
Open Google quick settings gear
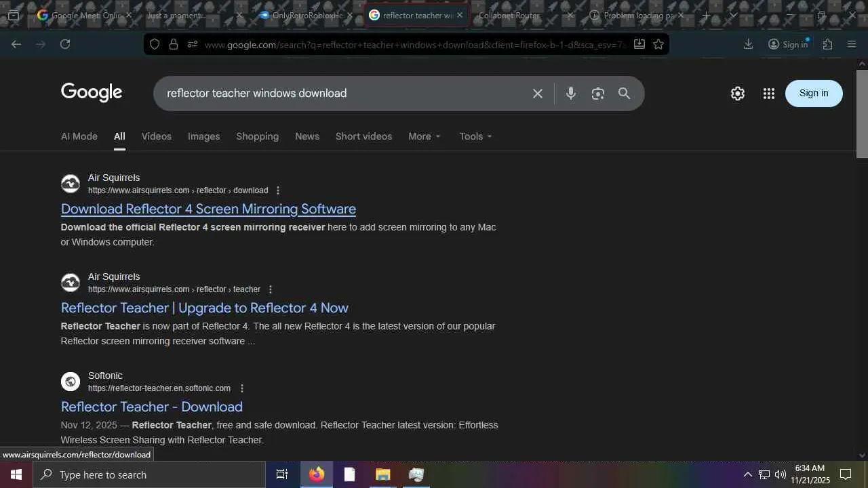(x=738, y=94)
